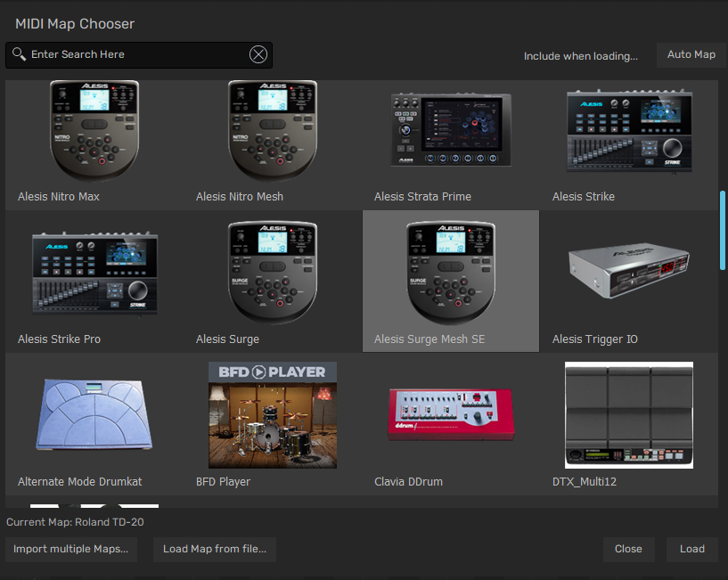Pick the Alesis Trigger IO device image
The image size is (728, 580).
[x=629, y=270]
